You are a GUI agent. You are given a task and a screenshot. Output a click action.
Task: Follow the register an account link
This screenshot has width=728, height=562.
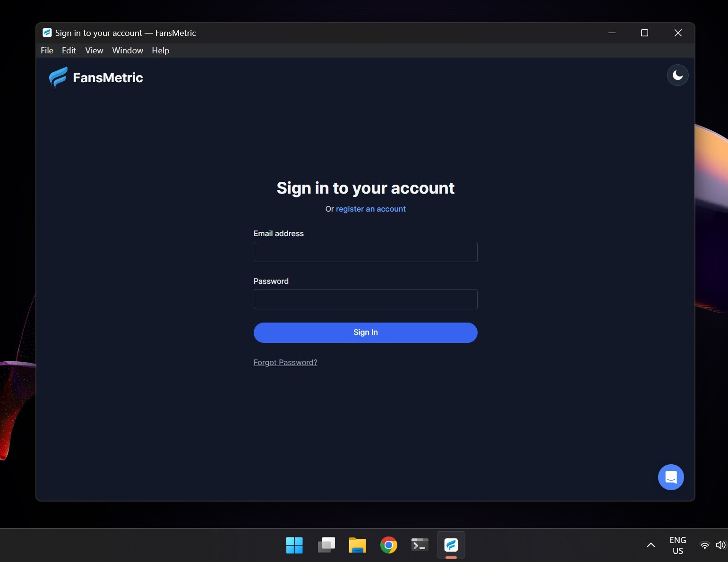(x=371, y=209)
